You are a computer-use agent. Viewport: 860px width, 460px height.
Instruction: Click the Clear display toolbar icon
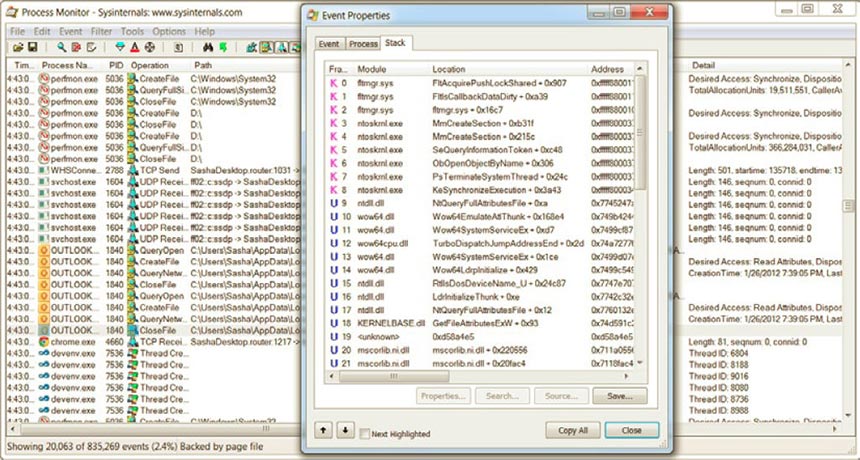(91, 48)
